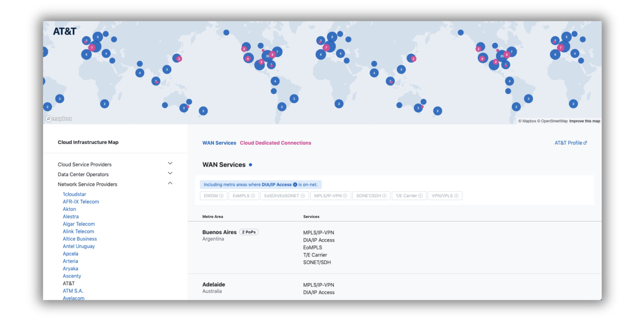Open AT&T Profile external link icon
The image size is (644, 324).
[585, 143]
